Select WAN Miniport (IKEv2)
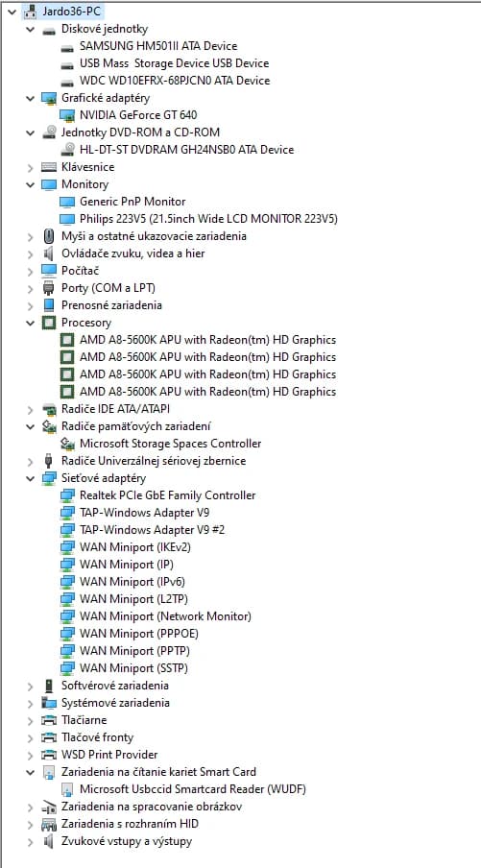481x868 pixels. click(135, 547)
